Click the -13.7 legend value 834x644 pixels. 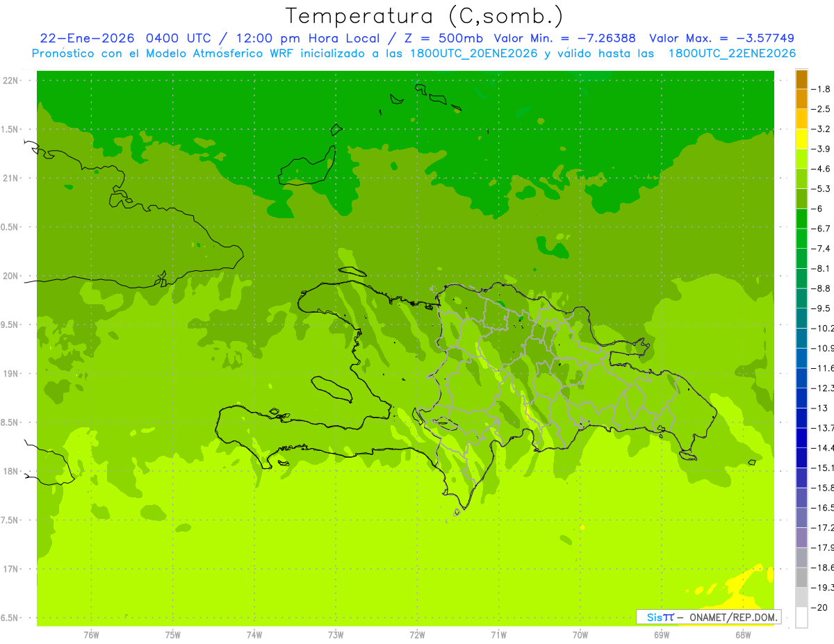point(822,427)
